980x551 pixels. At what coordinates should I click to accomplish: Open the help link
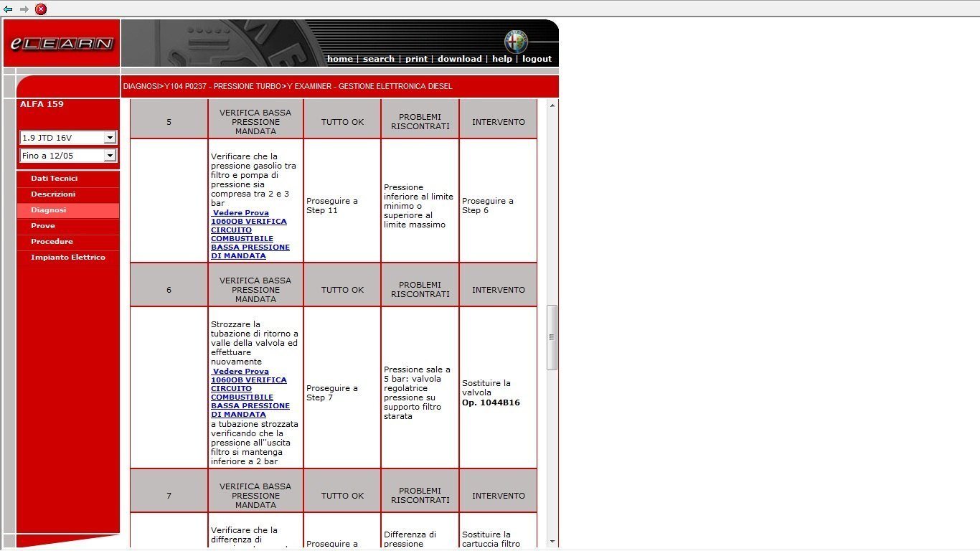click(x=502, y=59)
